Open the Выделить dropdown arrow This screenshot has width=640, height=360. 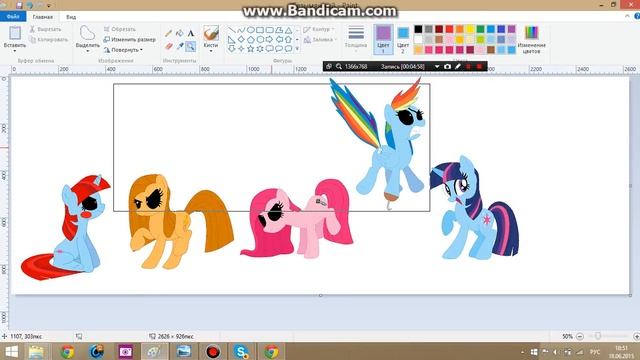(87, 51)
